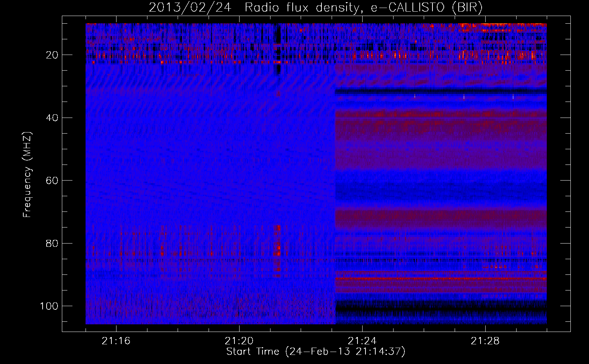Click the 40 MHz frequency tick label

(x=52, y=118)
